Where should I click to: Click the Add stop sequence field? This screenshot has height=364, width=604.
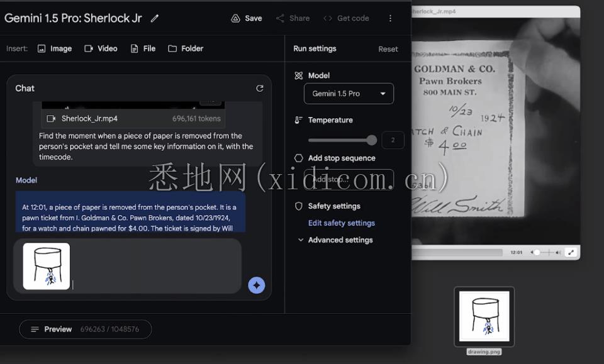tap(348, 179)
